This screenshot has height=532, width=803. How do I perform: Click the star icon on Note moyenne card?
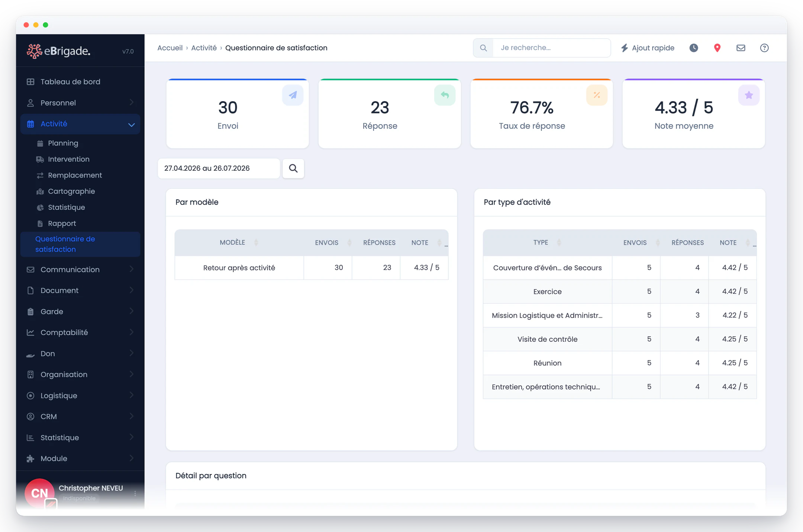pyautogui.click(x=749, y=95)
